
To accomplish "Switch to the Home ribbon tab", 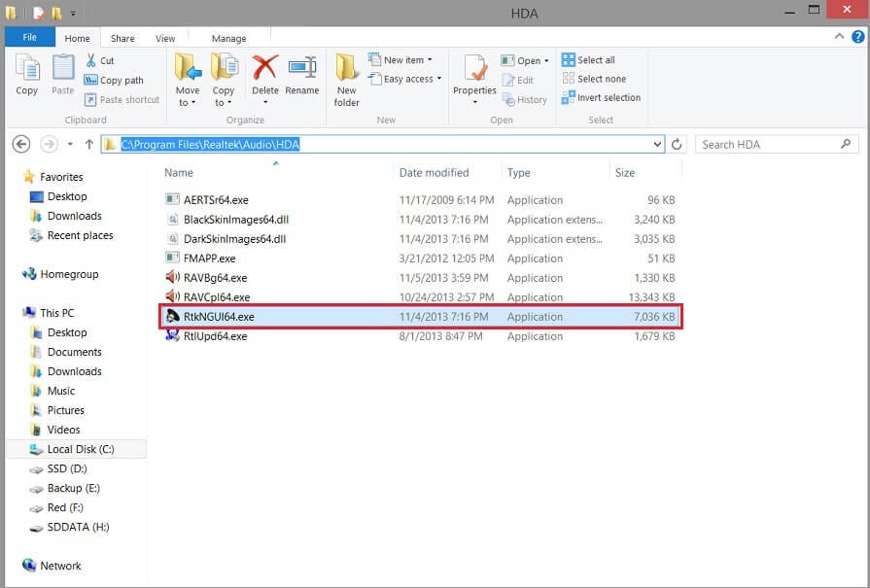I will pos(77,38).
